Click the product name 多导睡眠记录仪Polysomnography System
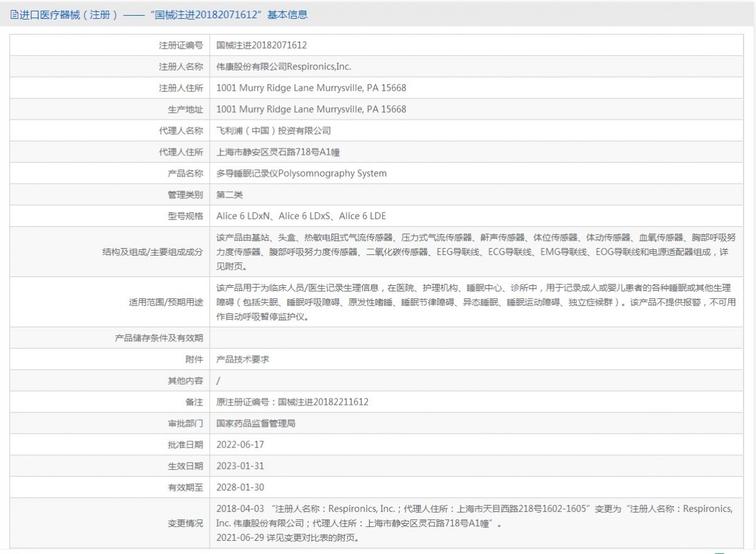Screen dimensions: 756x554 [x=301, y=174]
